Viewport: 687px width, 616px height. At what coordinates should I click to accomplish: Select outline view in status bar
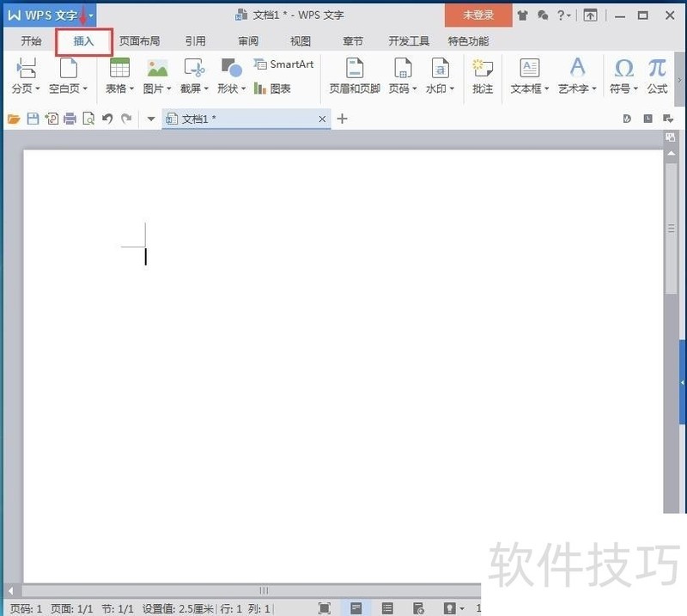coord(387,608)
